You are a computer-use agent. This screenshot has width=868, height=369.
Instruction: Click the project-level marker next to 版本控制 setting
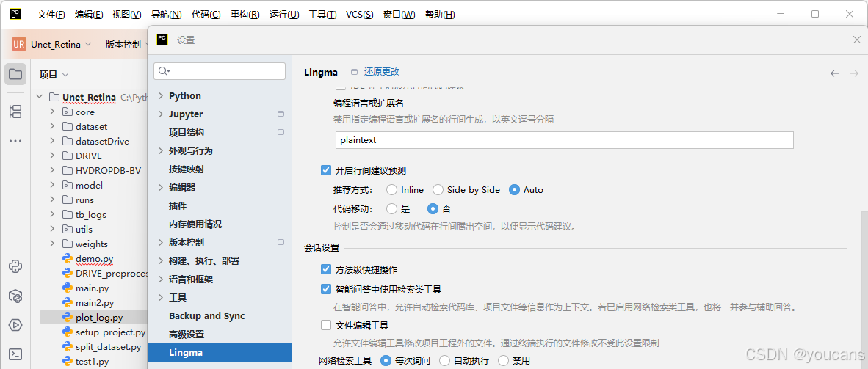tap(281, 242)
